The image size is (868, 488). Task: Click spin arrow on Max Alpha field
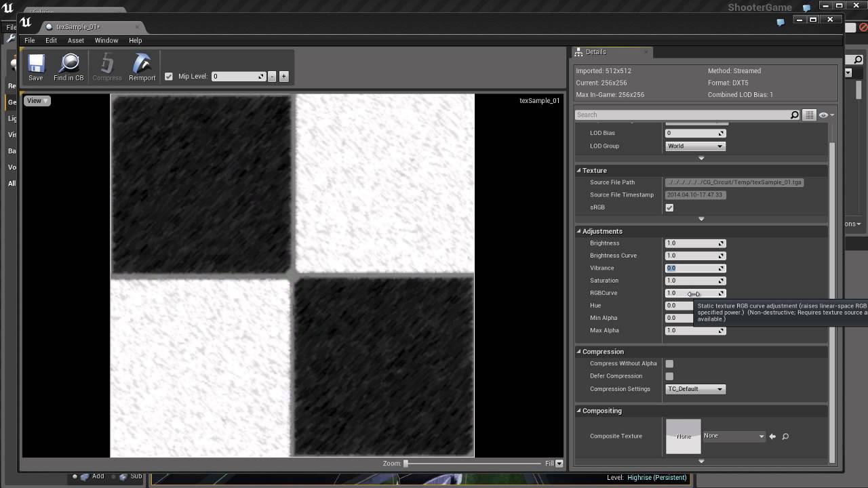(x=722, y=331)
